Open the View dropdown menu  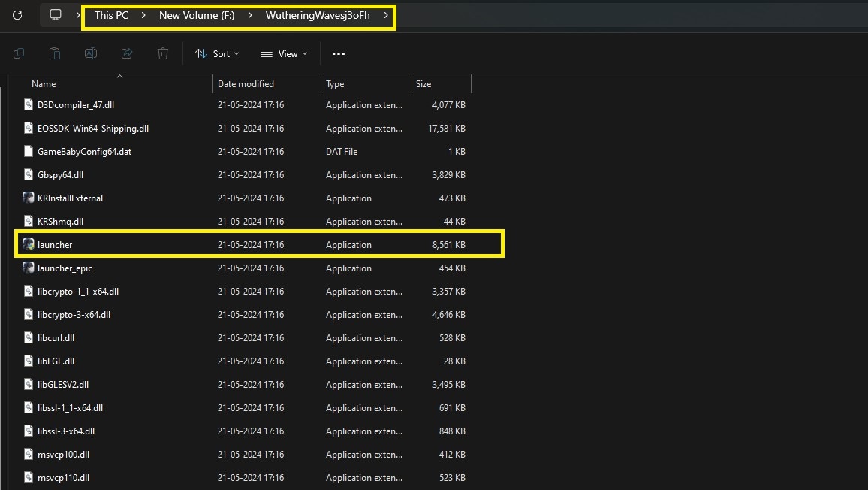(x=283, y=54)
